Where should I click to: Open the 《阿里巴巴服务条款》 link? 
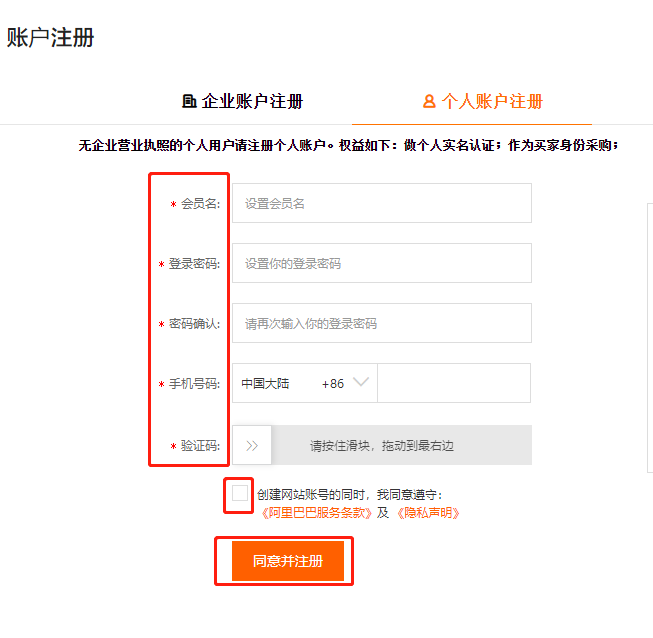[315, 513]
